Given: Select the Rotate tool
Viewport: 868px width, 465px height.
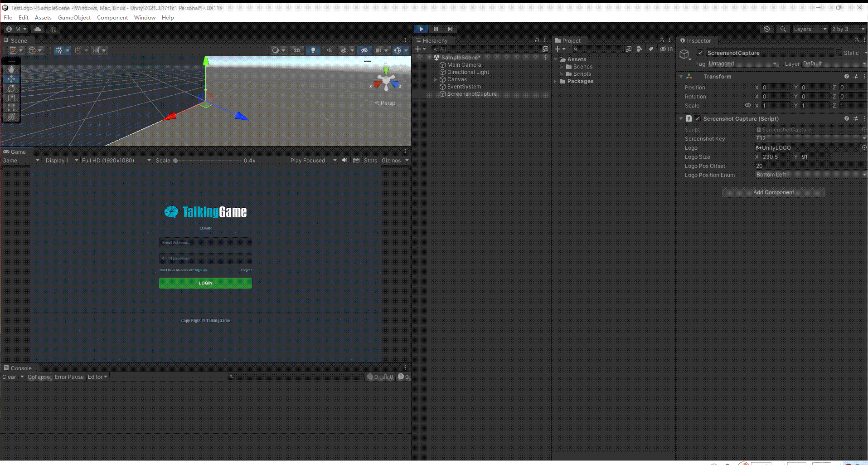Looking at the screenshot, I should [11, 88].
